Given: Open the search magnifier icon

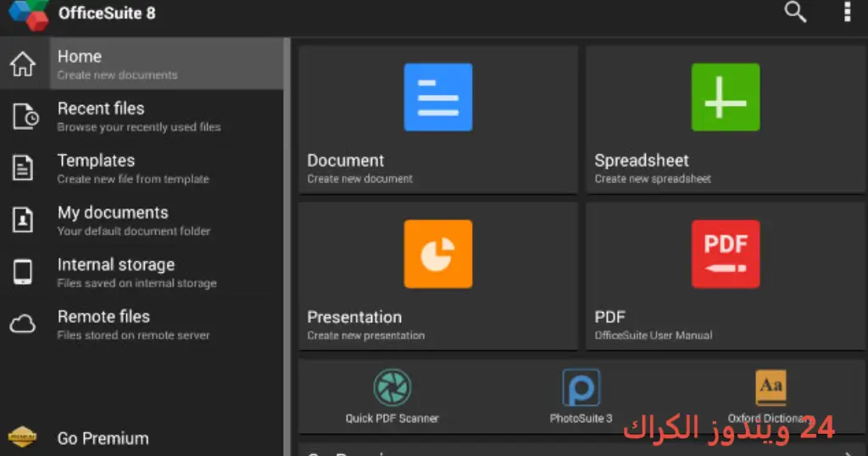Looking at the screenshot, I should click(x=795, y=12).
